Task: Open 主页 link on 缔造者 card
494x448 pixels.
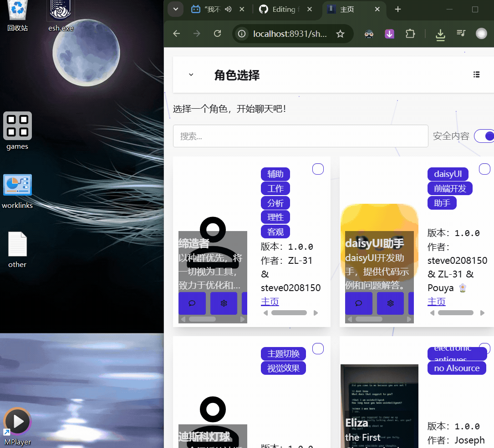Action: [270, 302]
